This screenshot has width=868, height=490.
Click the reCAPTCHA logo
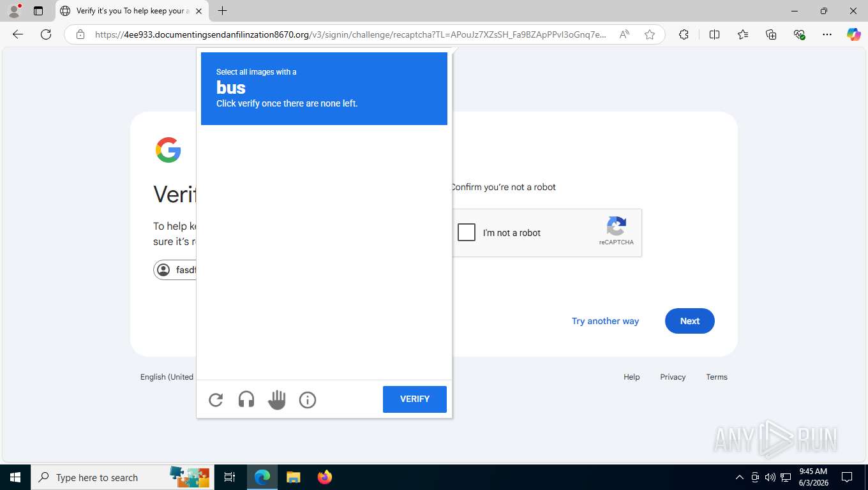coord(617,226)
